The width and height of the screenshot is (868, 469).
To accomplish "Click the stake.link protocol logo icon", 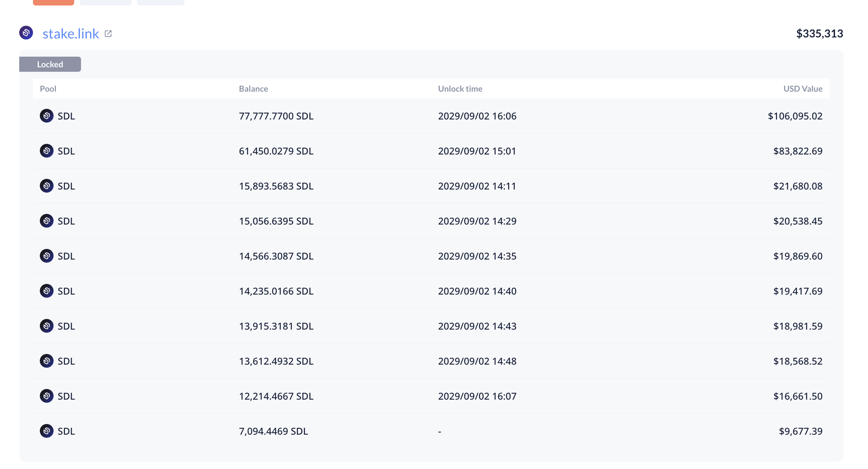I will pos(26,33).
